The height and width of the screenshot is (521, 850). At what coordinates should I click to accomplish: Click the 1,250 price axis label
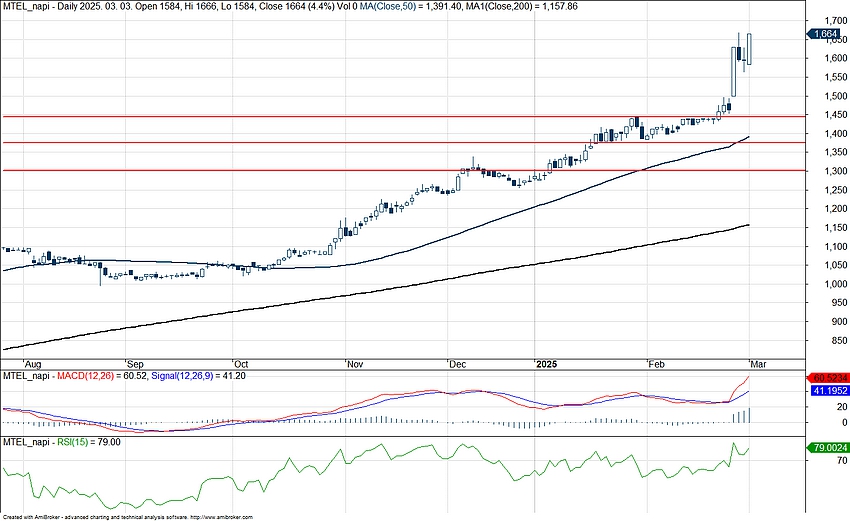click(835, 190)
